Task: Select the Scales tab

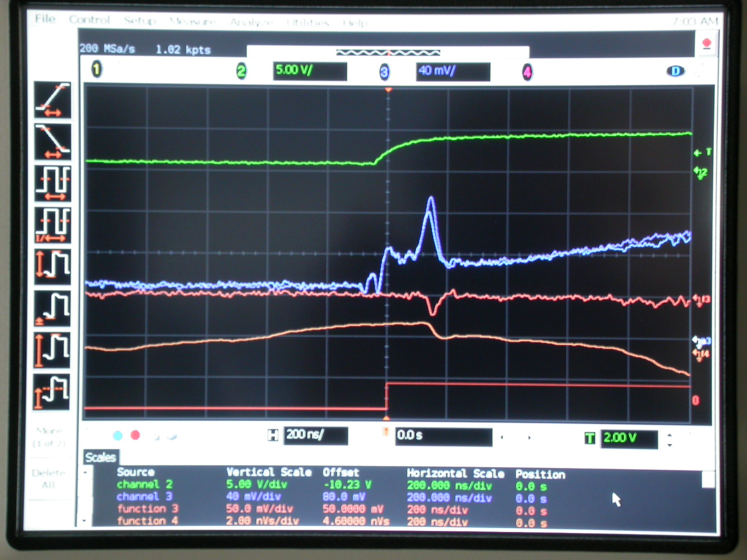Action: click(100, 457)
